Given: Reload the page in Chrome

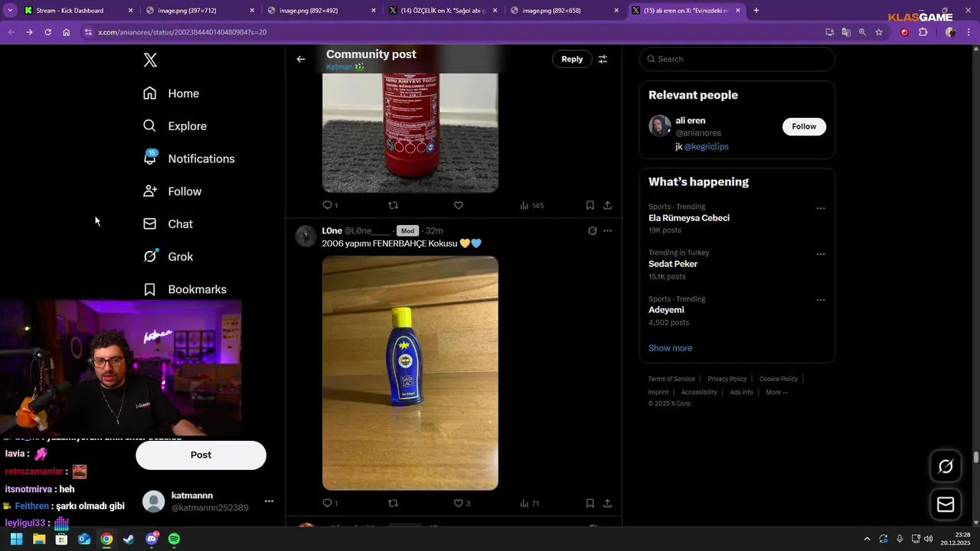Looking at the screenshot, I should (x=47, y=32).
